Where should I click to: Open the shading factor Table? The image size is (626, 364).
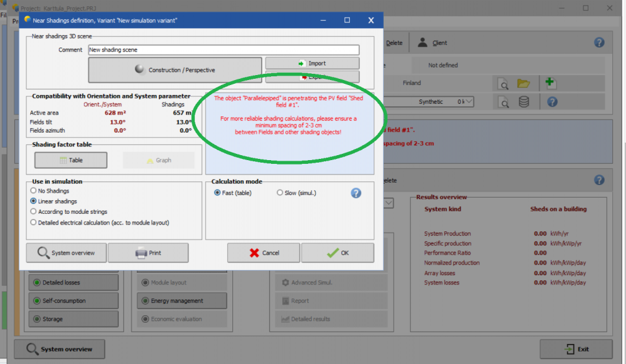pos(71,160)
